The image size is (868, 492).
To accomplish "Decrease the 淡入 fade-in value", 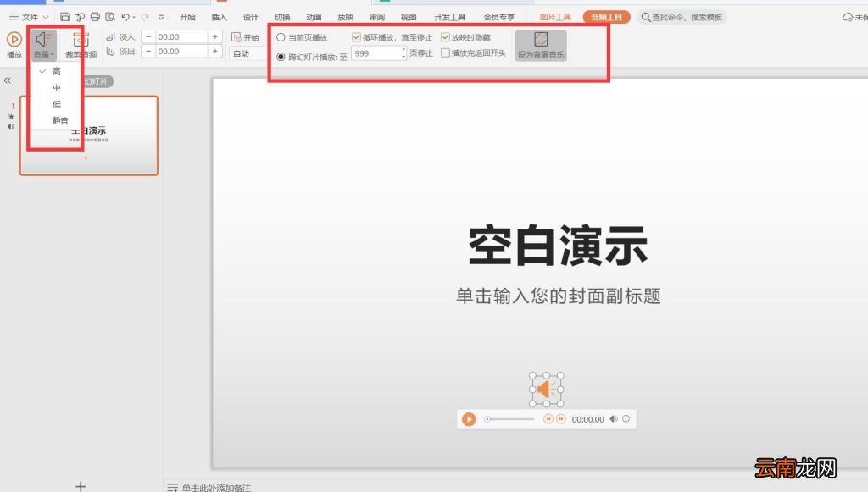I will point(148,37).
